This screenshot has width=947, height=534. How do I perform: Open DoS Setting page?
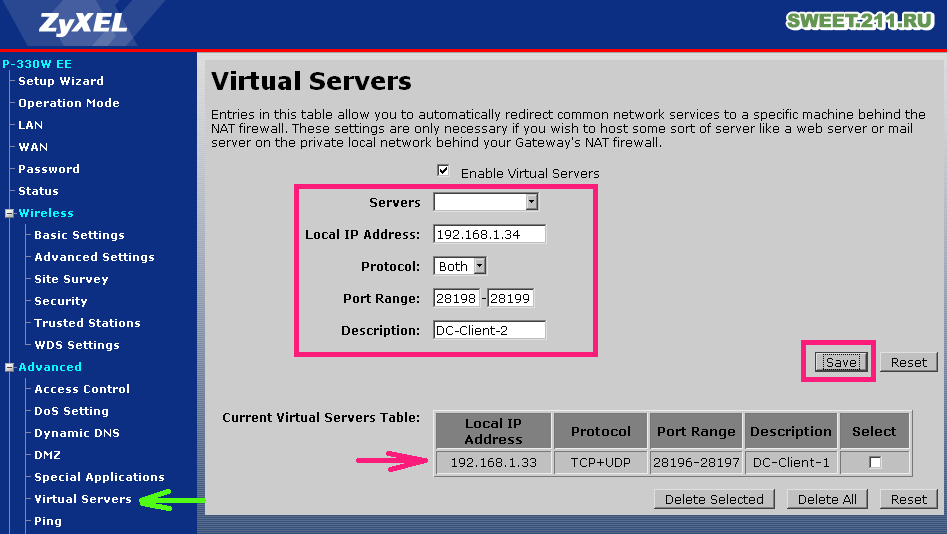(71, 411)
